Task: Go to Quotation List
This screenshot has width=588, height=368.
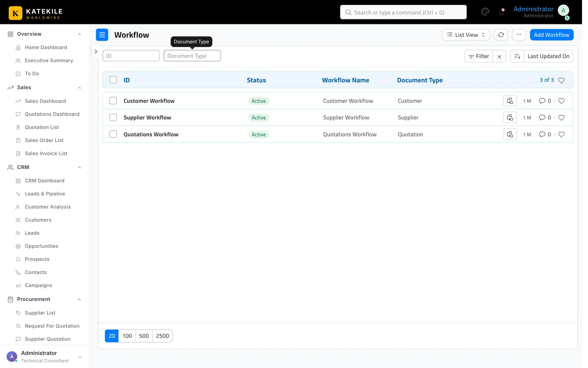Action: pyautogui.click(x=42, y=127)
